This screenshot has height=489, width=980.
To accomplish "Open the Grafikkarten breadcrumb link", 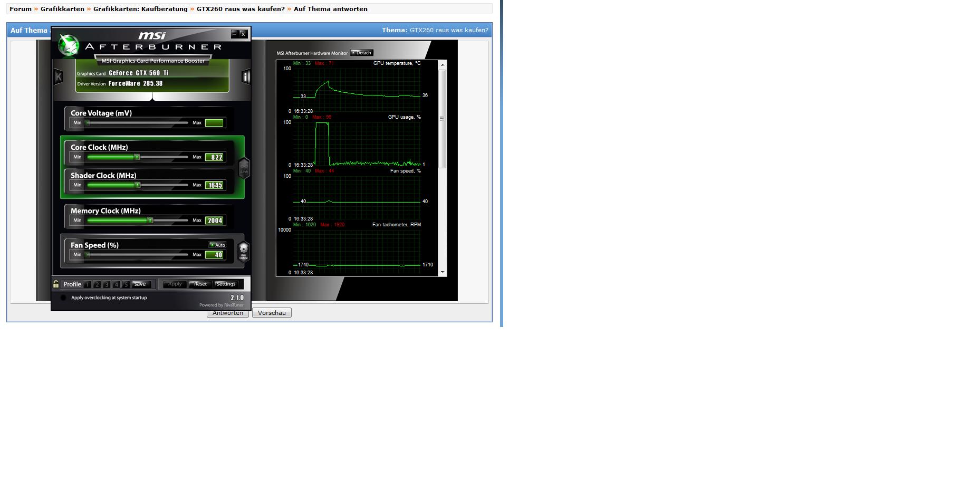I will tap(62, 9).
